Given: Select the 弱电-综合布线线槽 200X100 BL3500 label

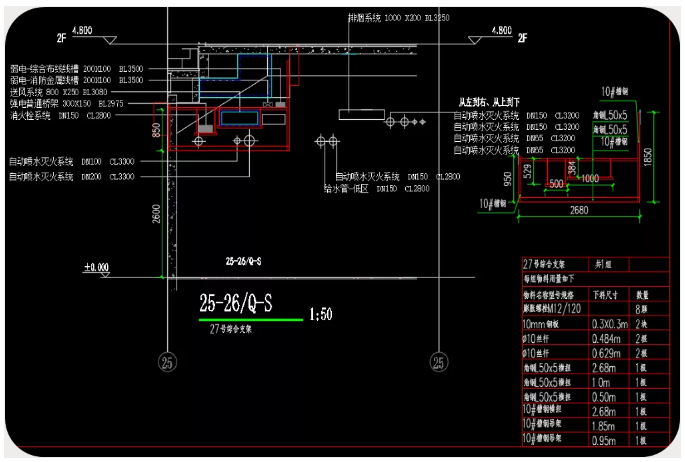Looking at the screenshot, I should pyautogui.click(x=76, y=69).
